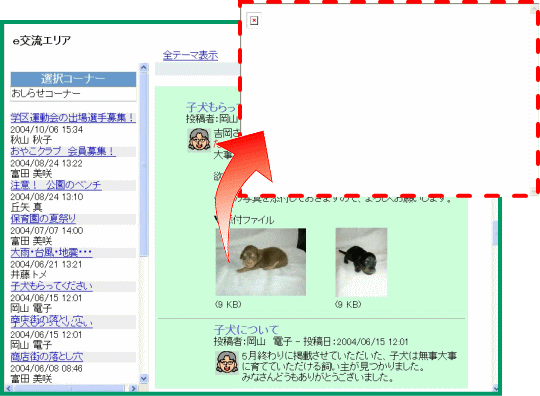Click the sidebar list scroll-down arrow
540x396 pixels.
(x=144, y=378)
